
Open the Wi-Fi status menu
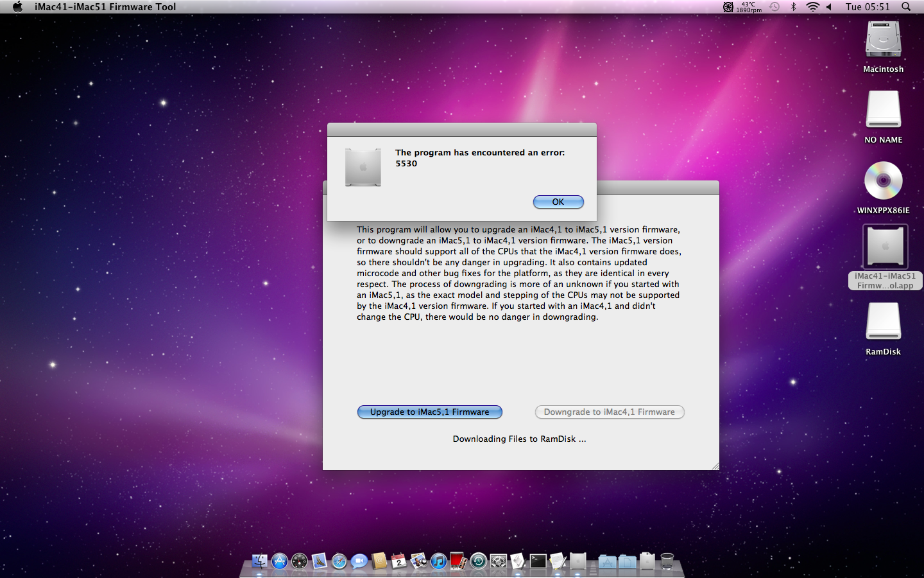[813, 6]
